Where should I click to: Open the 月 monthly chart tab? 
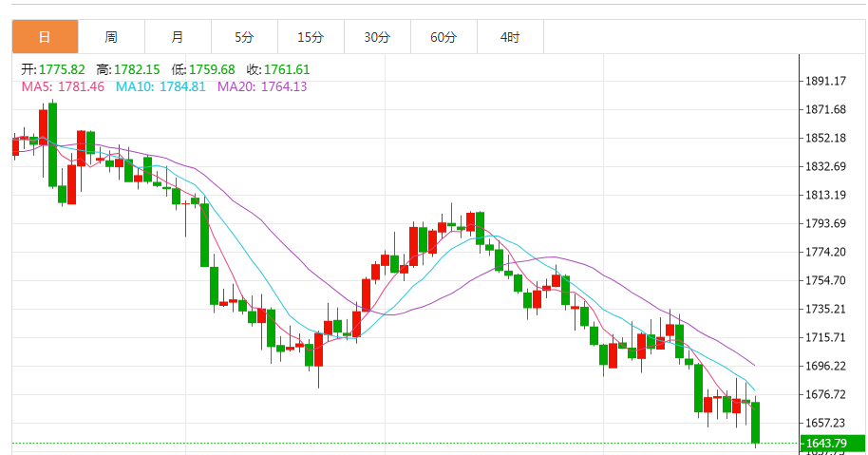click(178, 38)
